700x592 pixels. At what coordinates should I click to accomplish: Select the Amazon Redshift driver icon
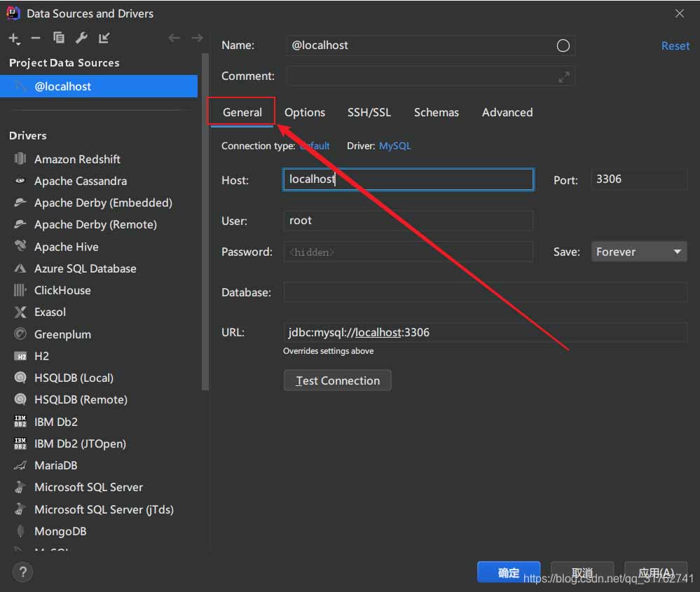tap(20, 158)
